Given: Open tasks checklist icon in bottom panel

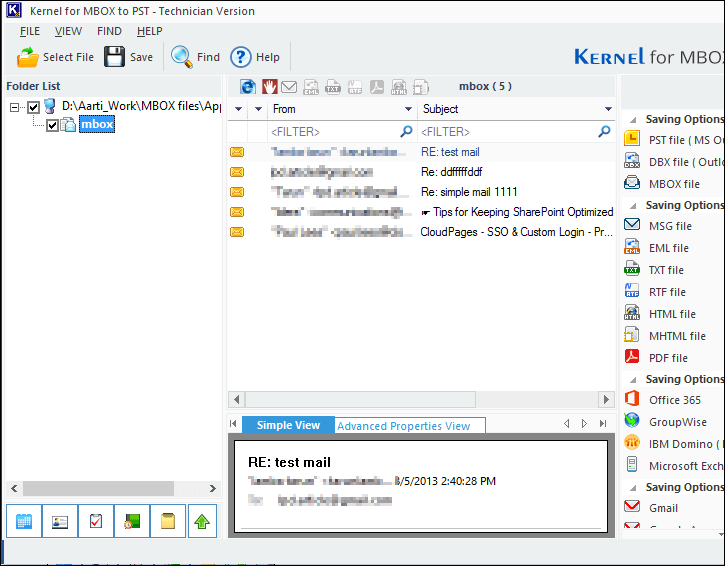Looking at the screenshot, I should coord(96,521).
